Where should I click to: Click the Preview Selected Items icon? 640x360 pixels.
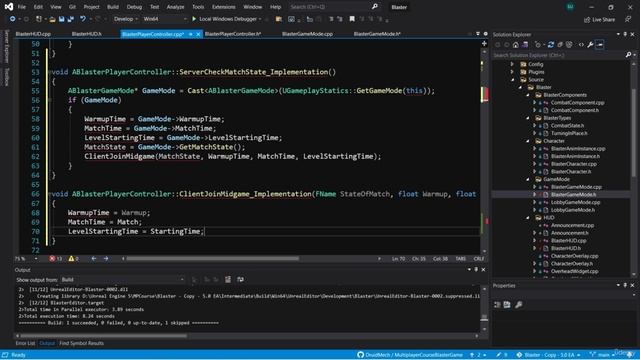600,45
